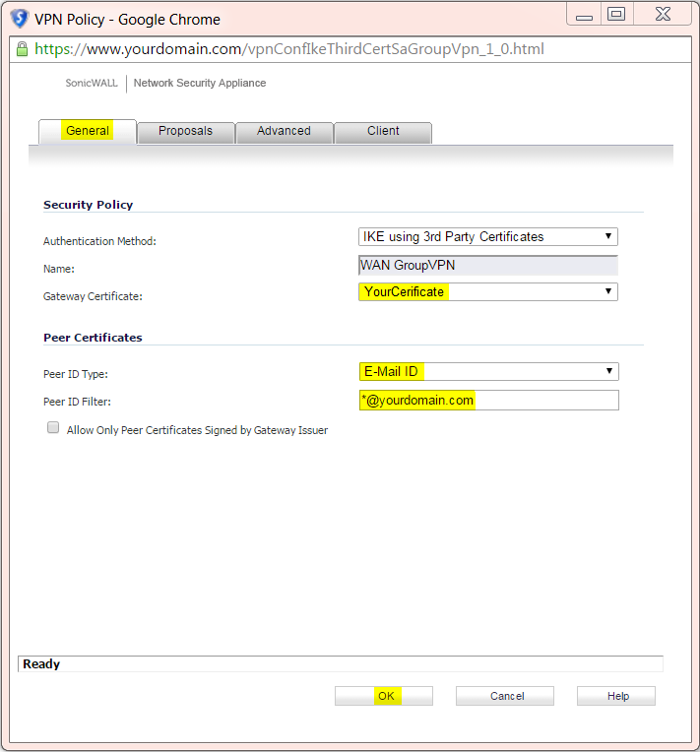Open the Gateway Certificate dropdown

488,291
